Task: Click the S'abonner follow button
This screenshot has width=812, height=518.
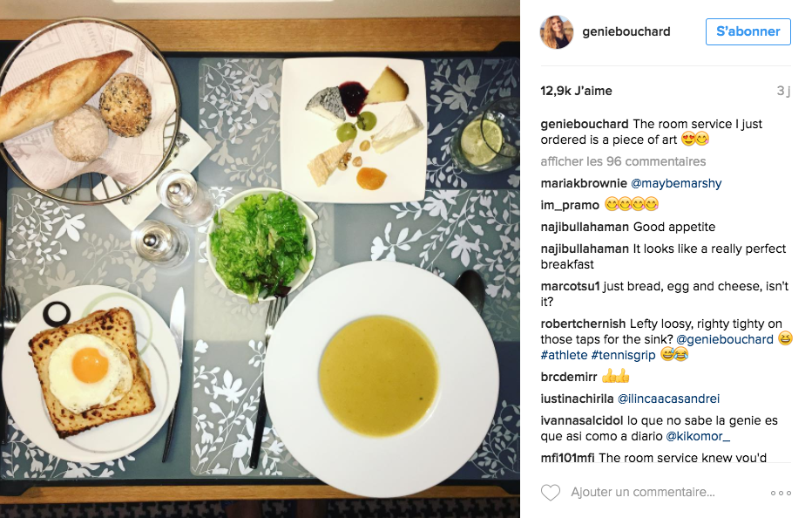Action: point(748,31)
